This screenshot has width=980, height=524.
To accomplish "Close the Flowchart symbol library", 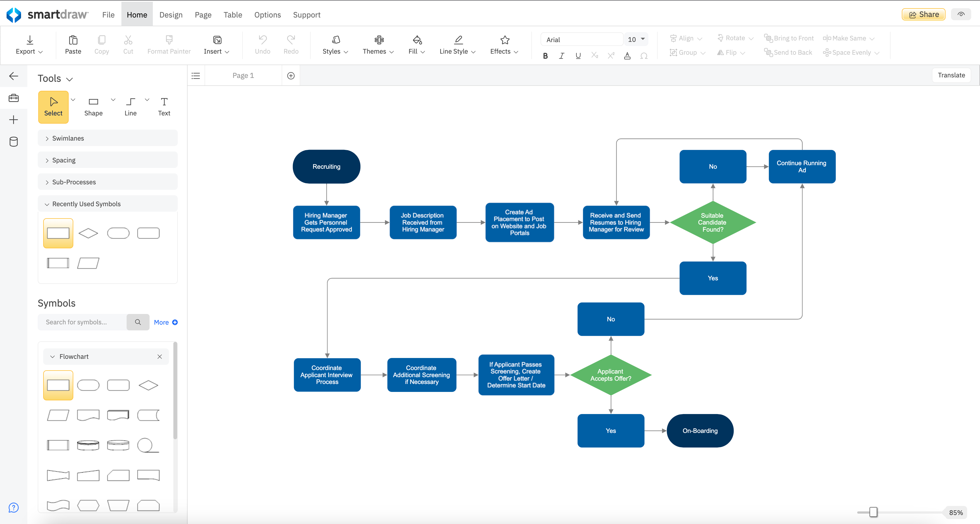I will (160, 357).
